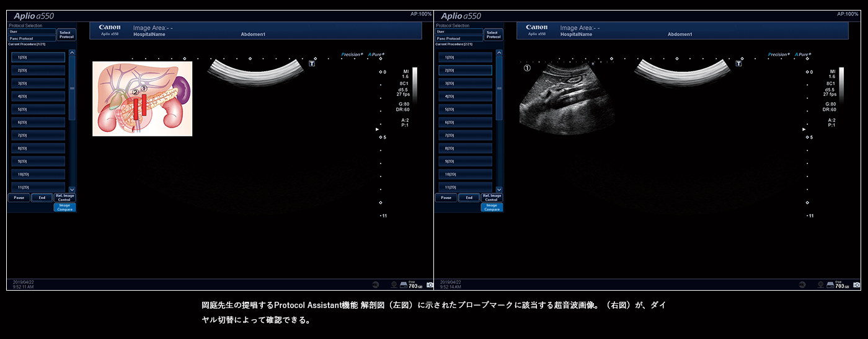Click the pancreas anatomy reference diagram

(x=143, y=99)
